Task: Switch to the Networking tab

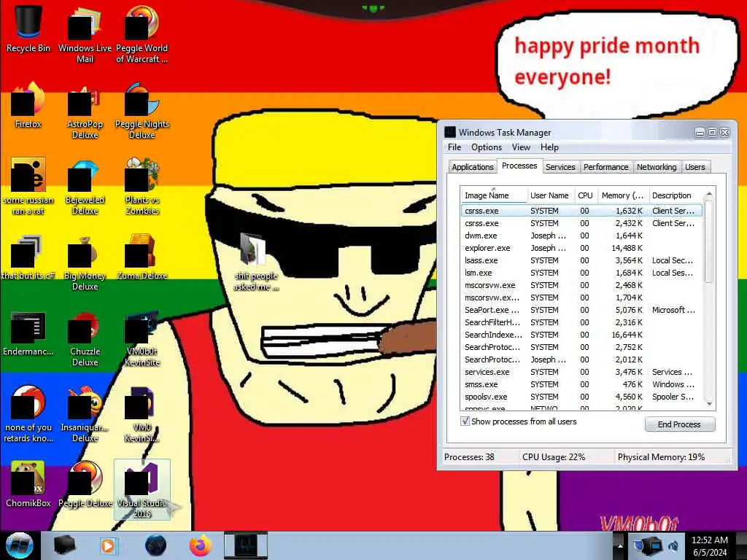Action: pos(657,167)
